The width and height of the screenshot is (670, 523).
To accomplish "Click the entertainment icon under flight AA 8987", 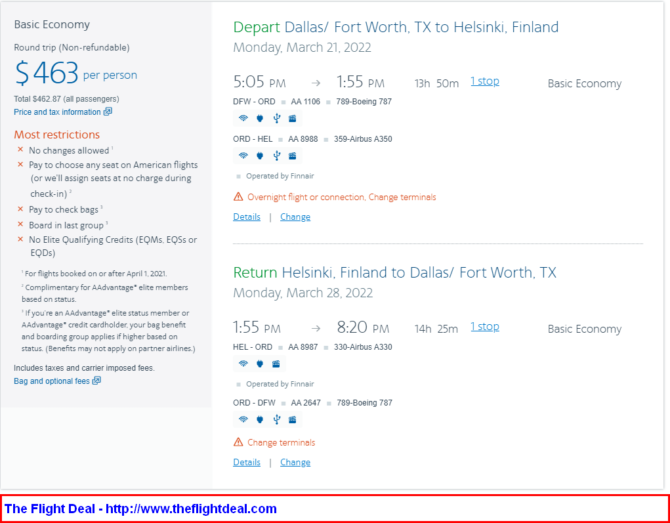I will click(276, 364).
